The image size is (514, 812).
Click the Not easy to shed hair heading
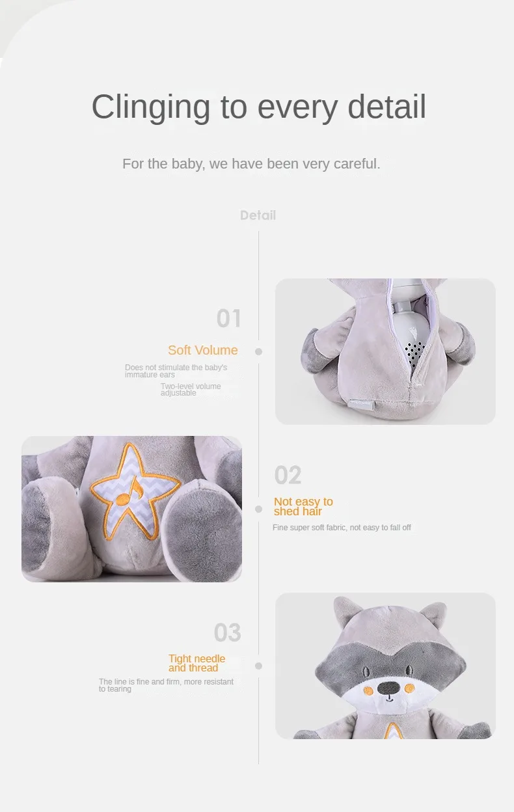pyautogui.click(x=303, y=506)
